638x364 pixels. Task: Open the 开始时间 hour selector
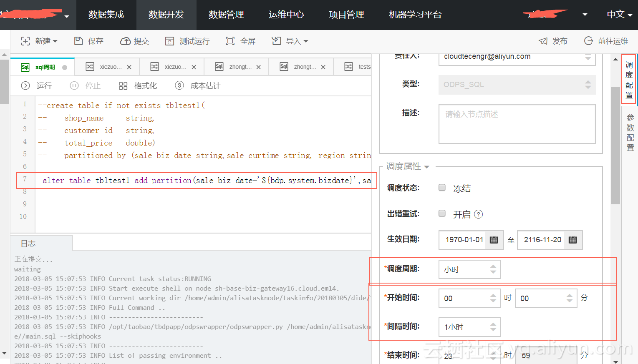(469, 298)
